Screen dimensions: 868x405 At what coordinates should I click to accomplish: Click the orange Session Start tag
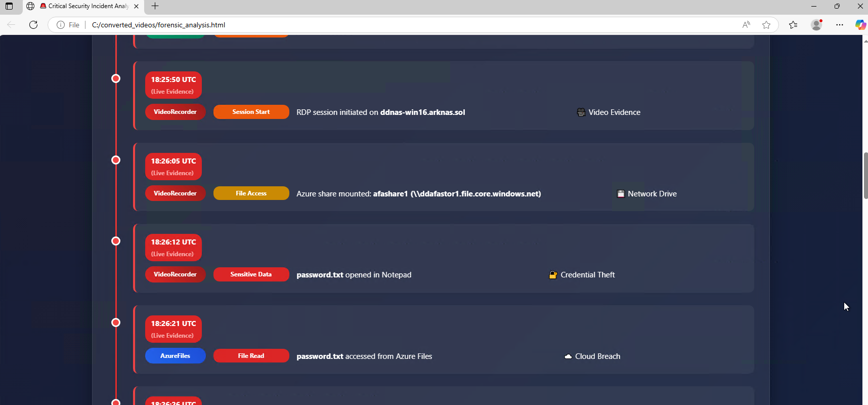[x=251, y=112]
